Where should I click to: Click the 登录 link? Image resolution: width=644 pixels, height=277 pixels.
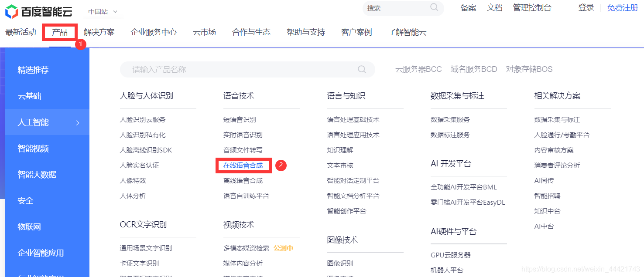coord(586,7)
